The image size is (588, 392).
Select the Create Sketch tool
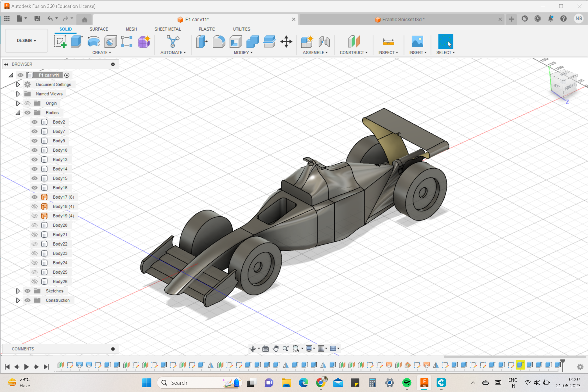point(60,41)
